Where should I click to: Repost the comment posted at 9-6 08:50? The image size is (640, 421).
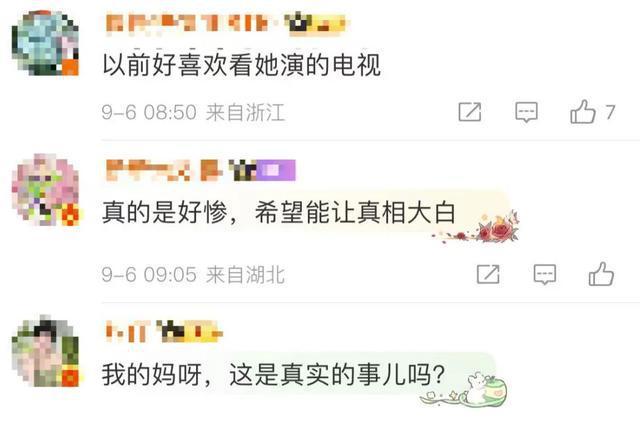tap(470, 112)
